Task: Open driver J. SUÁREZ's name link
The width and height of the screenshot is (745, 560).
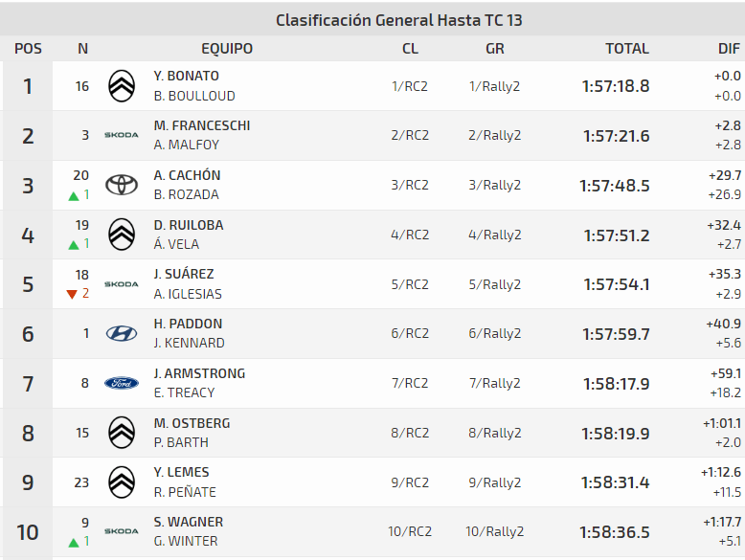Action: click(x=184, y=275)
